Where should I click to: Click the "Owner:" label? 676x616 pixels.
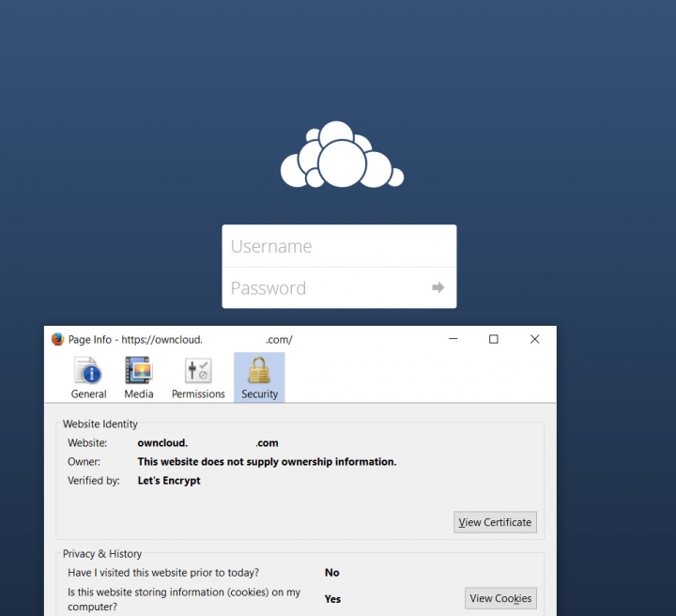pyautogui.click(x=84, y=462)
